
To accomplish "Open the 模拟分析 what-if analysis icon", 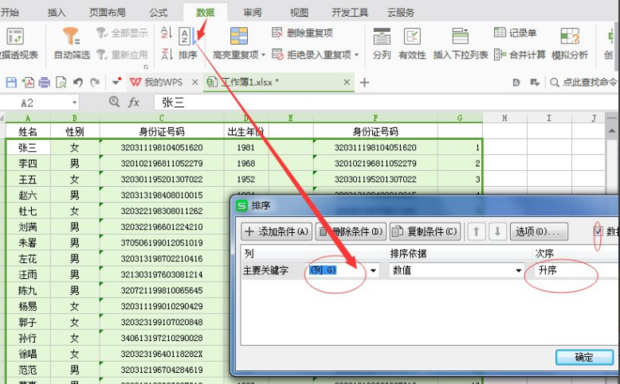I will [x=570, y=36].
